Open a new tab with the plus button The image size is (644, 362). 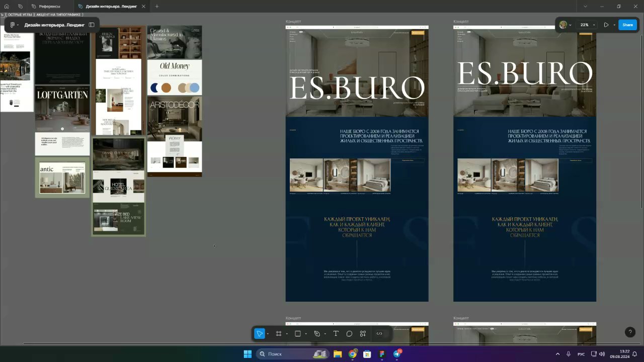157,7
